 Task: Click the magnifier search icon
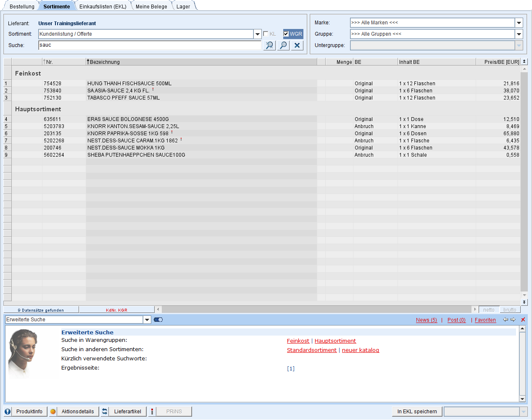pos(284,45)
